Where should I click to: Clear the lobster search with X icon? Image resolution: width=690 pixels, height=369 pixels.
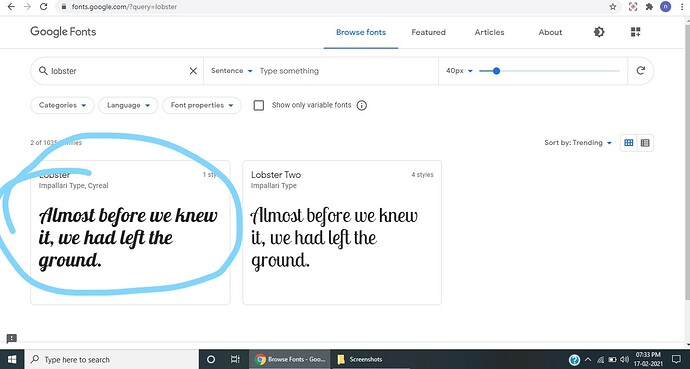point(193,71)
